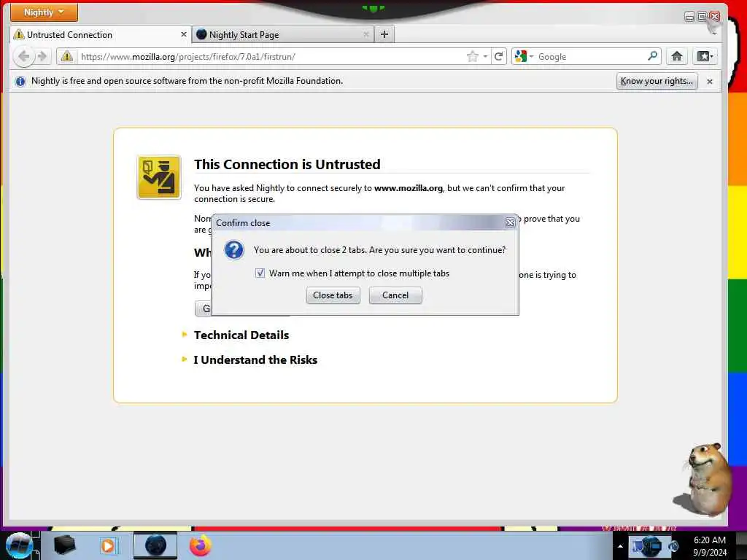Dismiss the Nightly info notification bar
Screen dimensions: 747x560
coord(709,82)
